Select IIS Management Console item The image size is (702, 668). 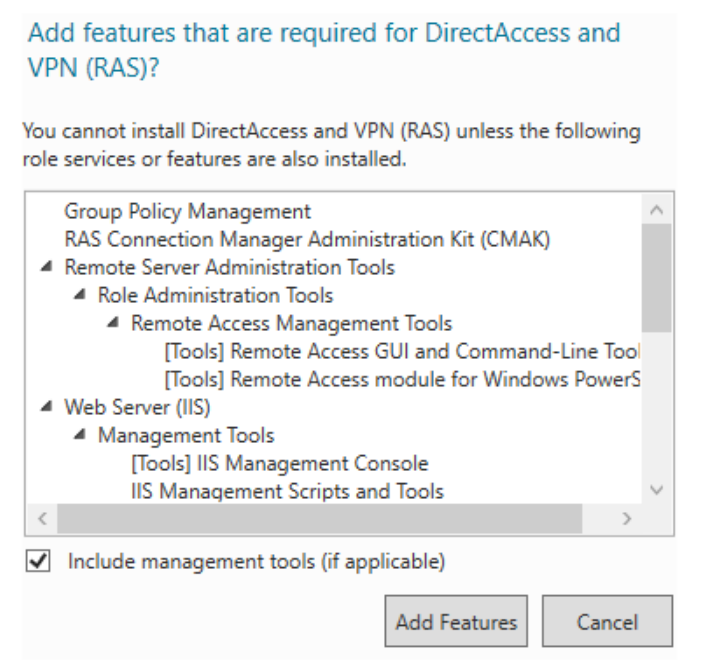[279, 464]
